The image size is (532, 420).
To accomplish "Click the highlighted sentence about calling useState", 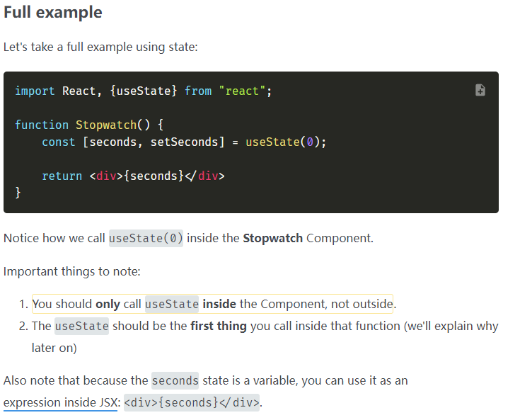I will pyautogui.click(x=212, y=305).
